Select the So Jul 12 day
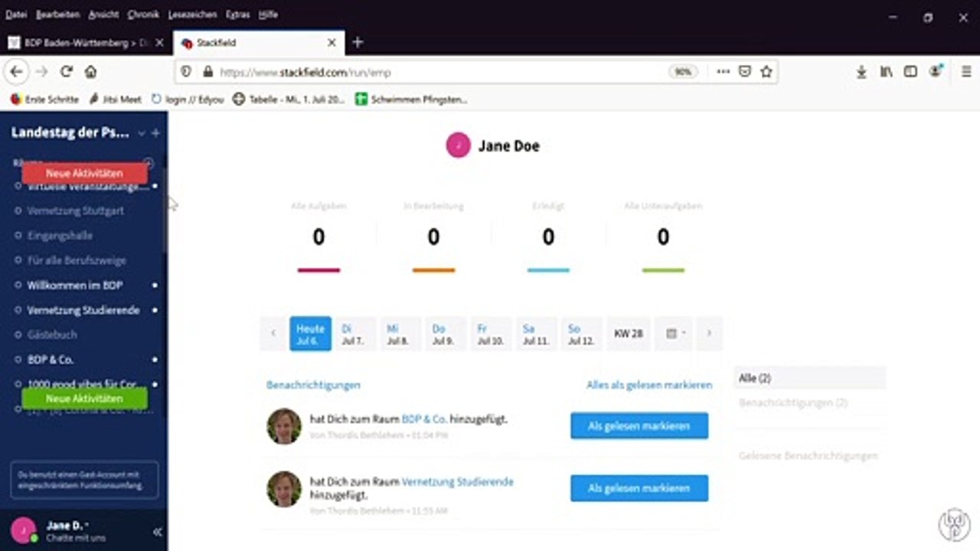 point(581,334)
